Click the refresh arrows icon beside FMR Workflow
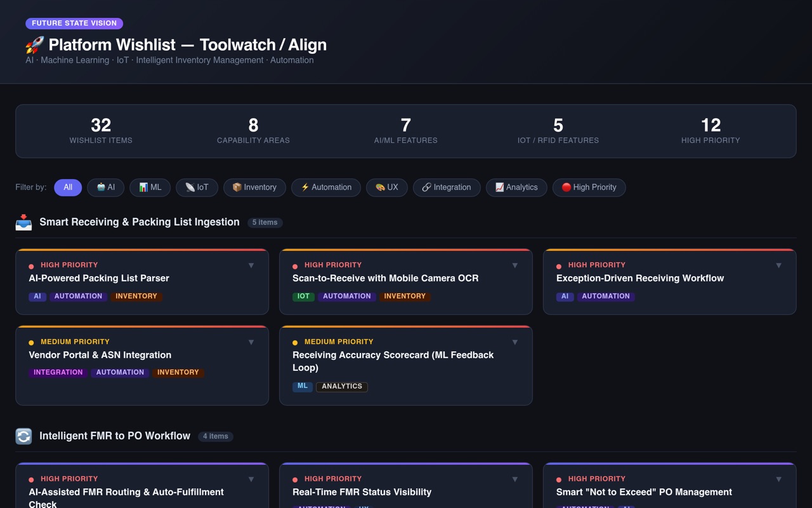The height and width of the screenshot is (508, 812). pyautogui.click(x=23, y=436)
